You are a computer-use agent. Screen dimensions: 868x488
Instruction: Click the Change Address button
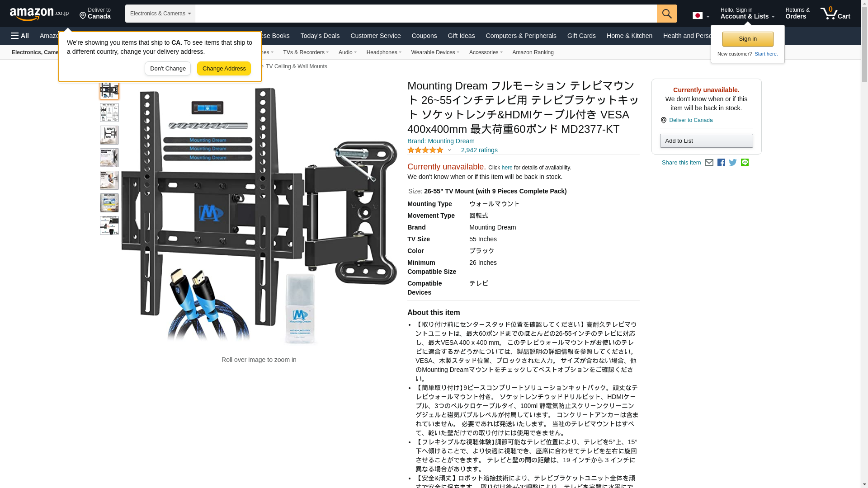point(224,69)
